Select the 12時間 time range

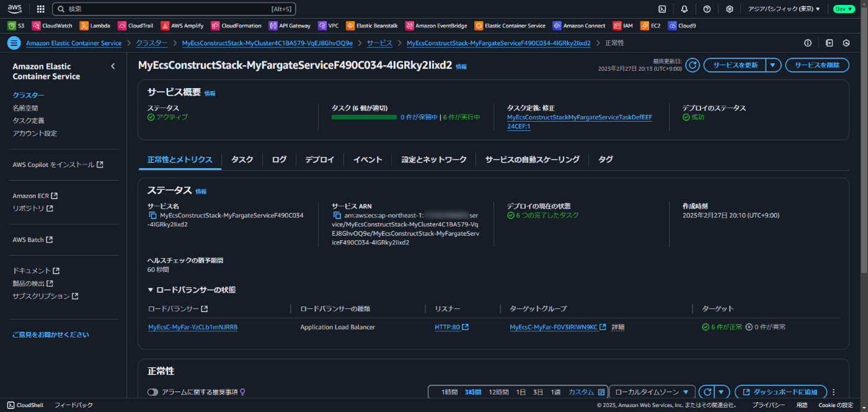point(498,392)
